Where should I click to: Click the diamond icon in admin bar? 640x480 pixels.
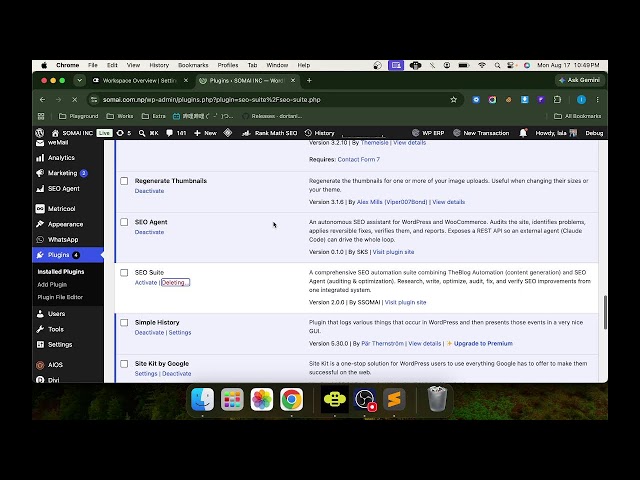[228, 133]
